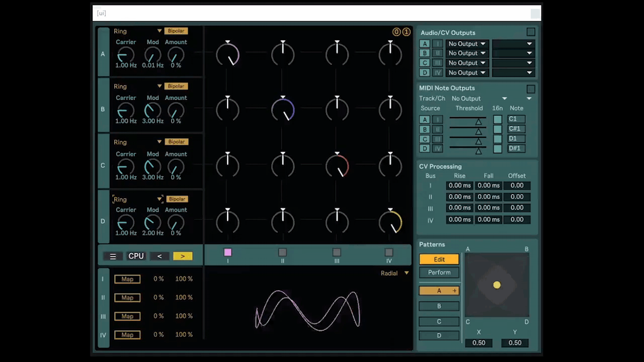Click the oscillator A Amount knob
Screen dimensions: 644x362
(176, 54)
